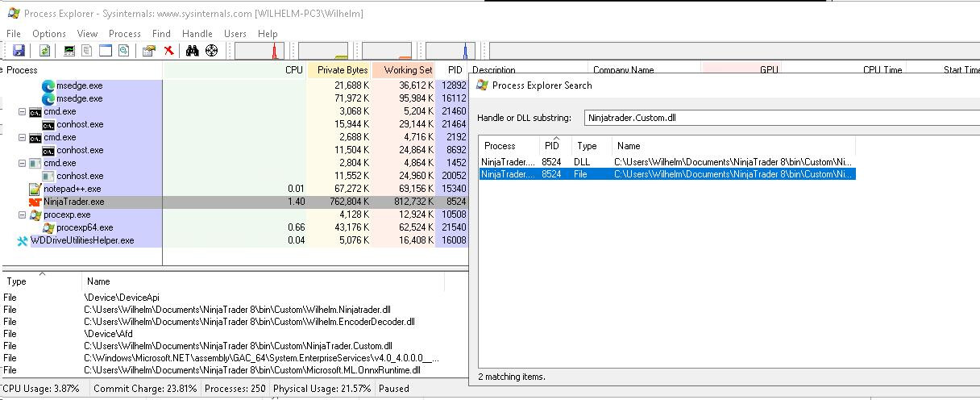Open the Handle menu
980x400 pixels.
pyautogui.click(x=197, y=34)
